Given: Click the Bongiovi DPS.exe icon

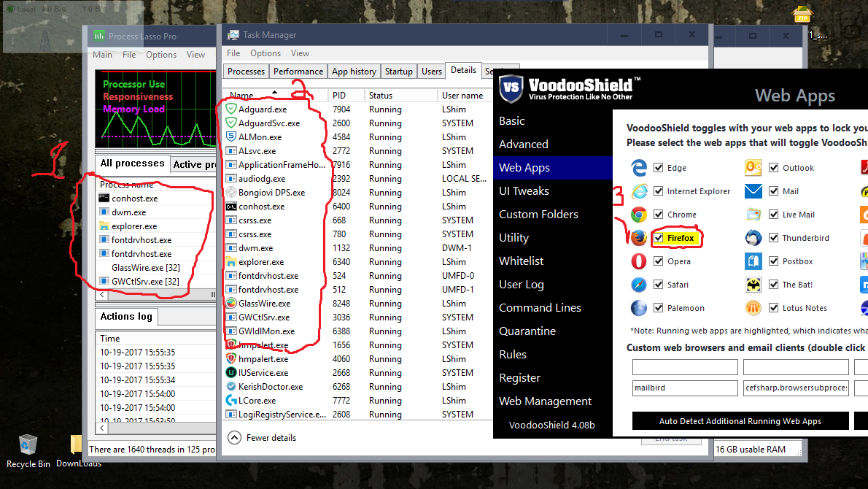Looking at the screenshot, I should (x=231, y=192).
